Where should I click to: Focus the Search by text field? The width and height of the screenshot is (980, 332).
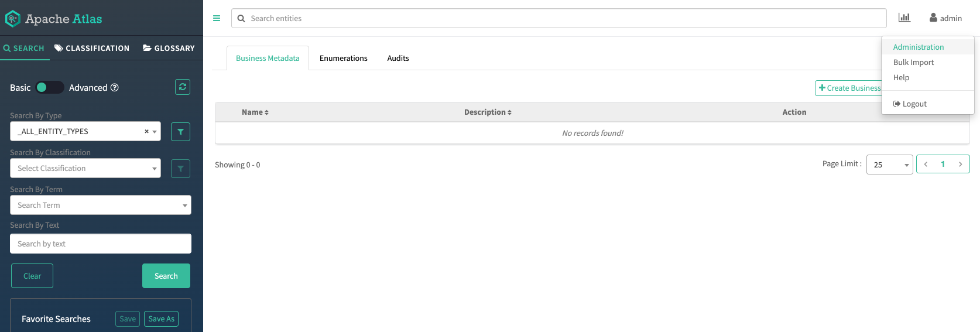coord(101,244)
